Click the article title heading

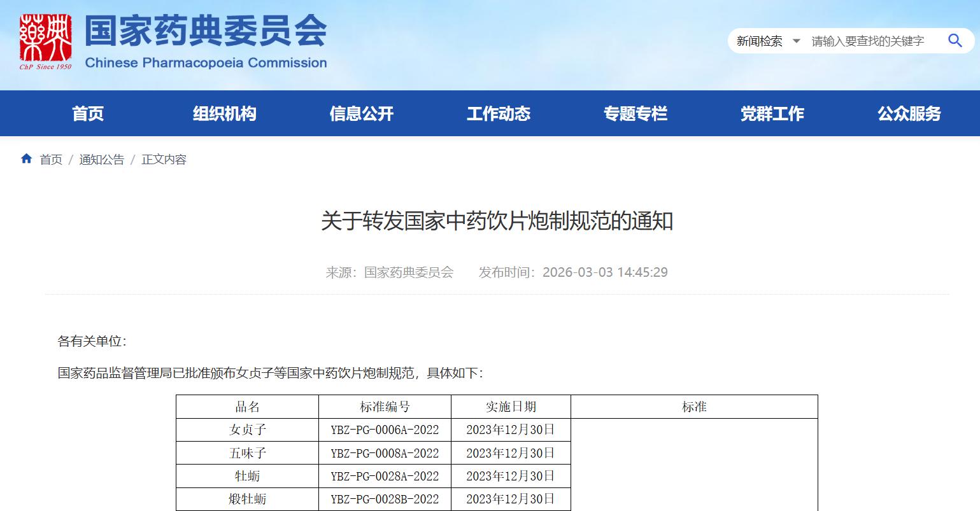click(x=497, y=221)
